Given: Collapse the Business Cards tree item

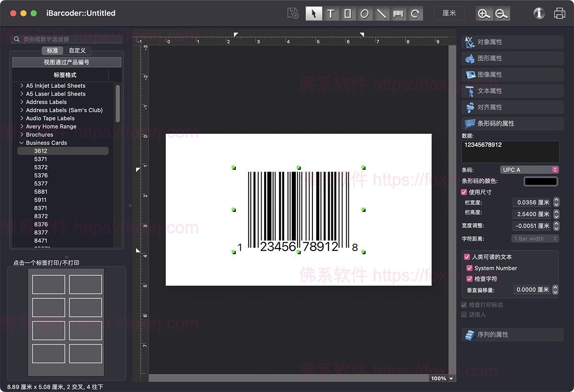Looking at the screenshot, I should click(21, 142).
